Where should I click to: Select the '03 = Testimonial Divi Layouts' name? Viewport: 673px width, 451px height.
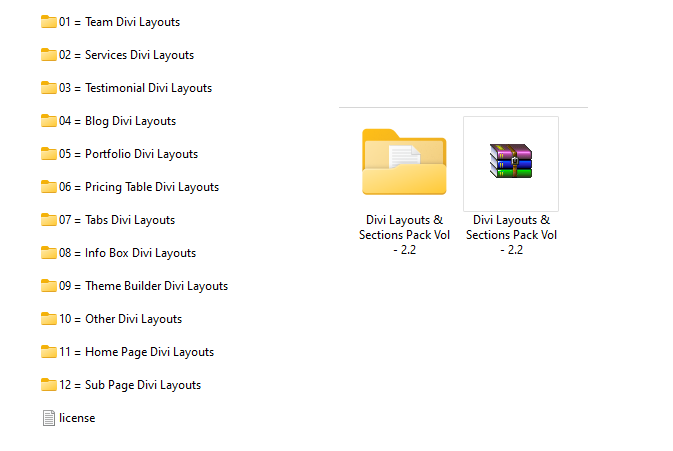pos(136,88)
